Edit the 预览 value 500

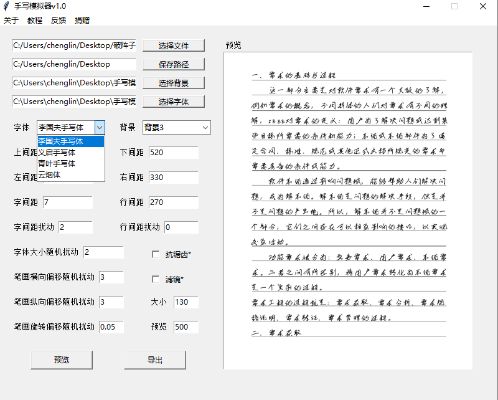click(186, 327)
